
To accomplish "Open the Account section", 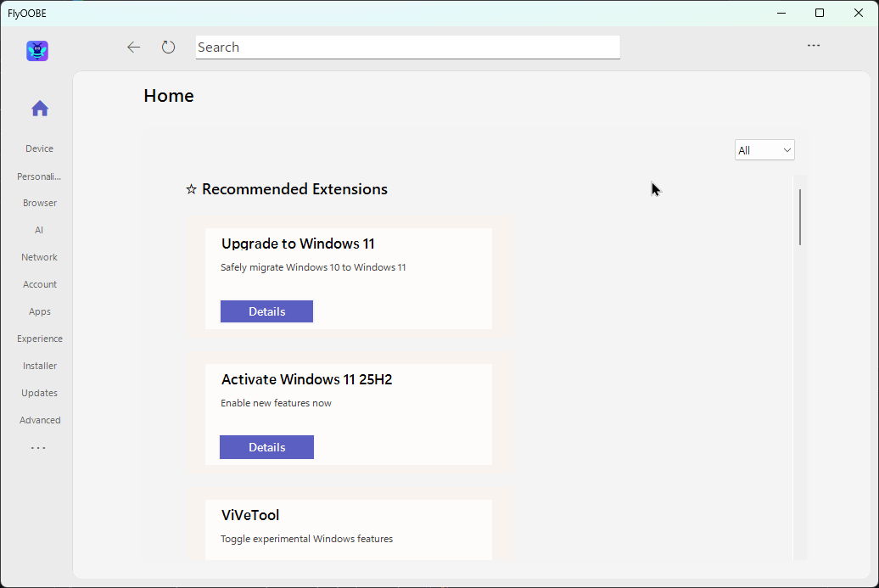I will pos(40,284).
